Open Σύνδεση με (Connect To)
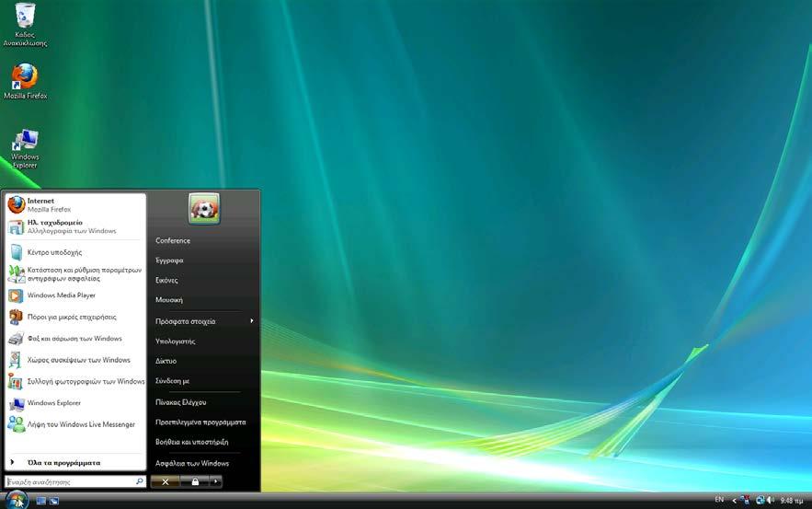 (x=204, y=380)
